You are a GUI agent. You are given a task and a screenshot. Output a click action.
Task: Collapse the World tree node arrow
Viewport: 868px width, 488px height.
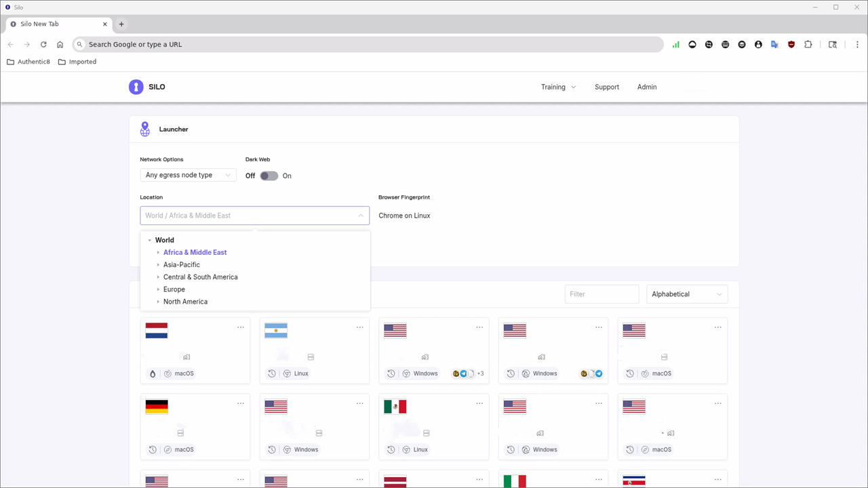tap(149, 240)
